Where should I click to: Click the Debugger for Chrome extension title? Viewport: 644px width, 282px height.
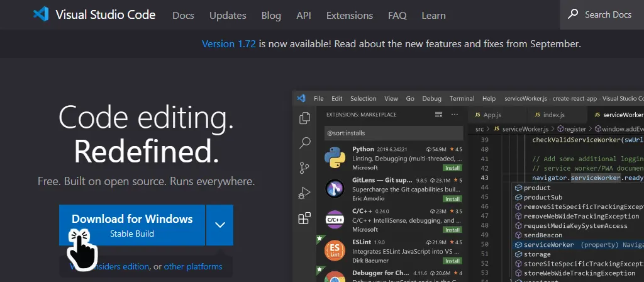pos(380,273)
